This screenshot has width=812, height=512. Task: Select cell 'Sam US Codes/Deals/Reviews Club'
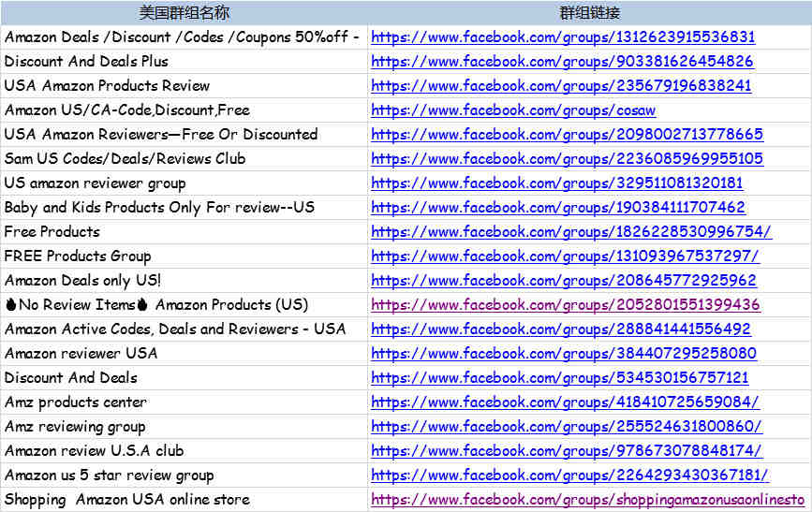184,159
